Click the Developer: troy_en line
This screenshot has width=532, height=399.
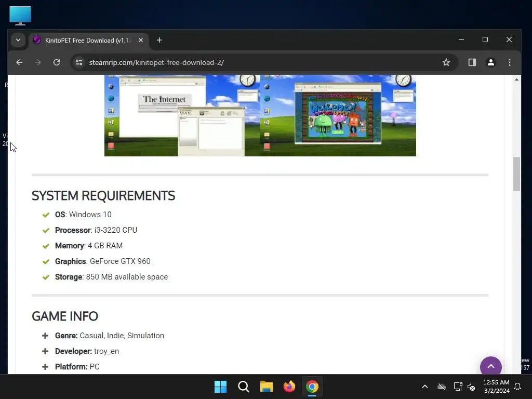pyautogui.click(x=87, y=351)
